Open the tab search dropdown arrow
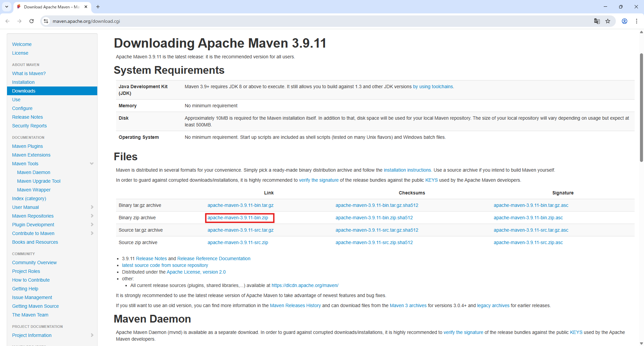 click(7, 7)
